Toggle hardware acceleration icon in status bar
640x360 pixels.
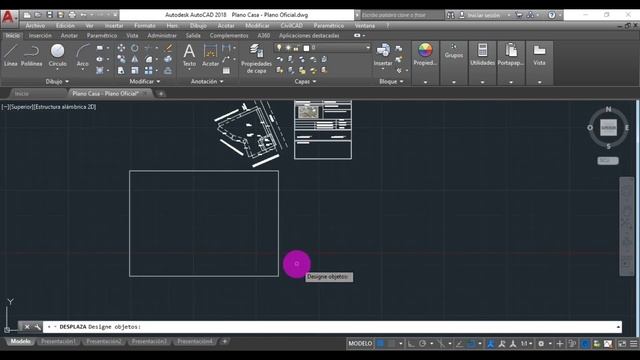point(585,344)
